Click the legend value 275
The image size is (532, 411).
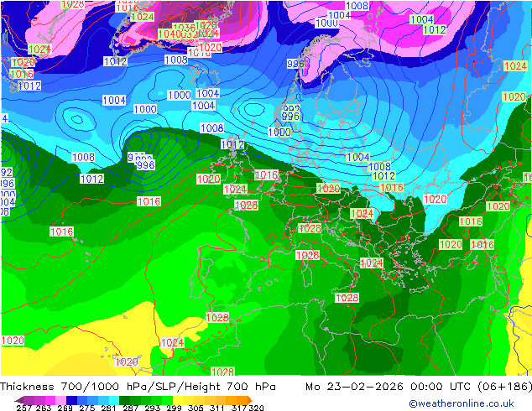click(87, 408)
